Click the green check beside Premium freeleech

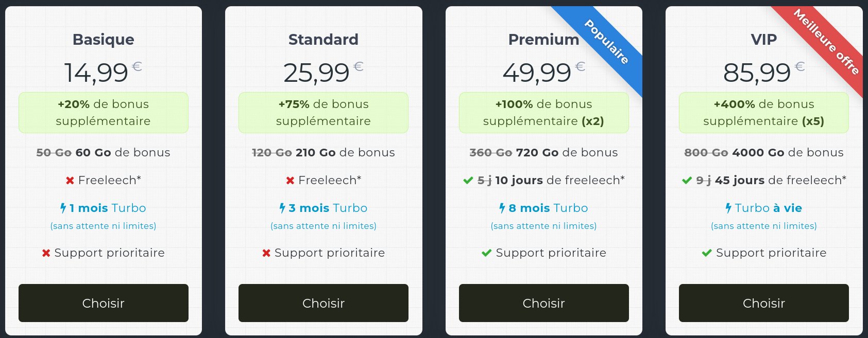pos(468,181)
